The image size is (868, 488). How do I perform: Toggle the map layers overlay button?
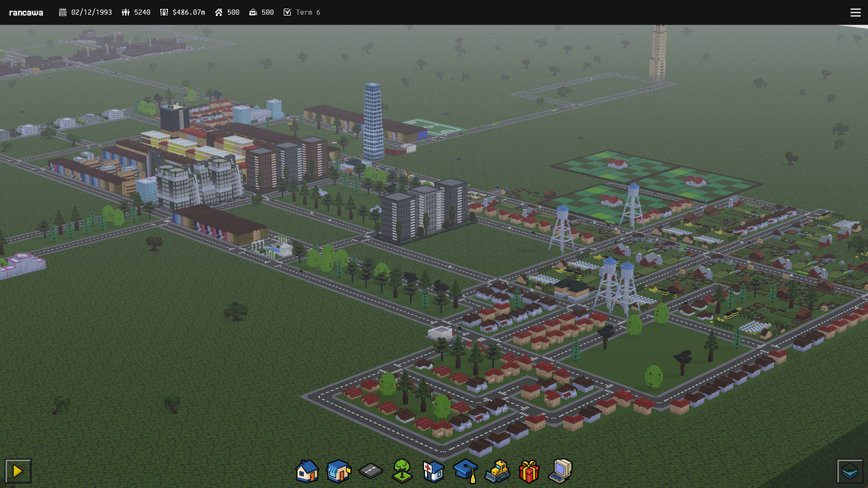coord(849,471)
